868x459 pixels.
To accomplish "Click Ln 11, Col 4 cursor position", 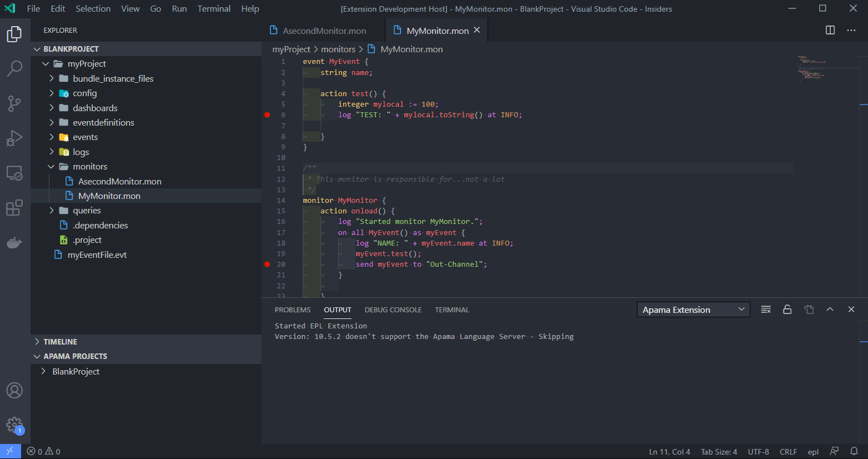I will tap(670, 452).
